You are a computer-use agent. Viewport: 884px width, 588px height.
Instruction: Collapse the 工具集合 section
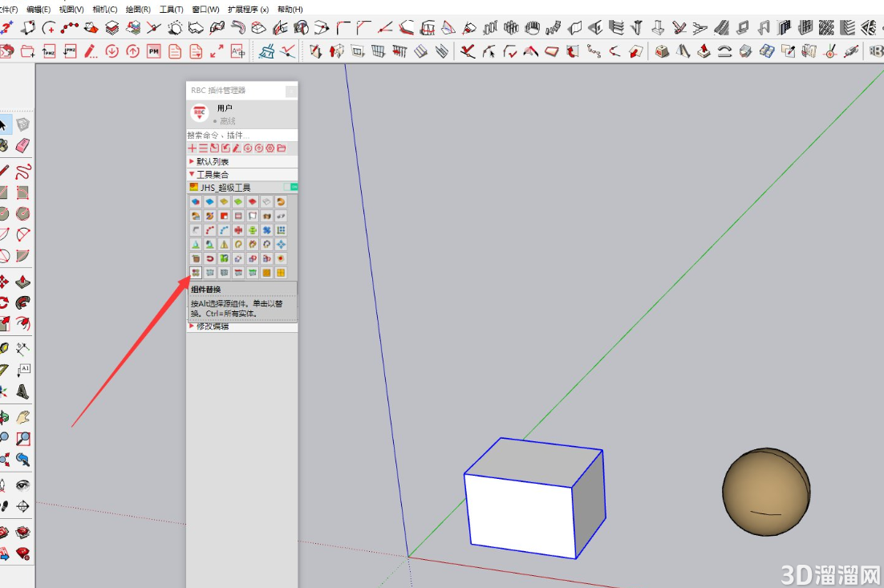tap(242, 174)
